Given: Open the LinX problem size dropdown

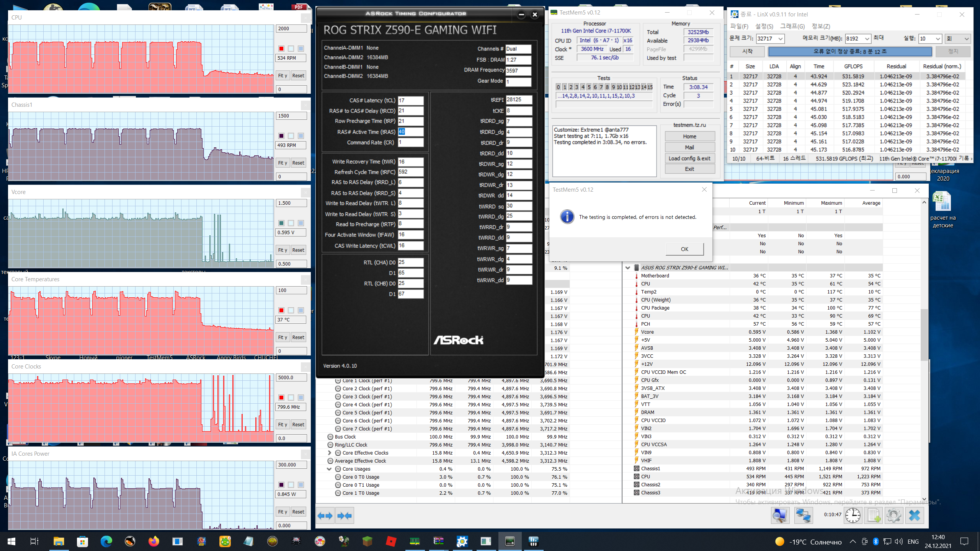Looking at the screenshot, I should pyautogui.click(x=780, y=39).
